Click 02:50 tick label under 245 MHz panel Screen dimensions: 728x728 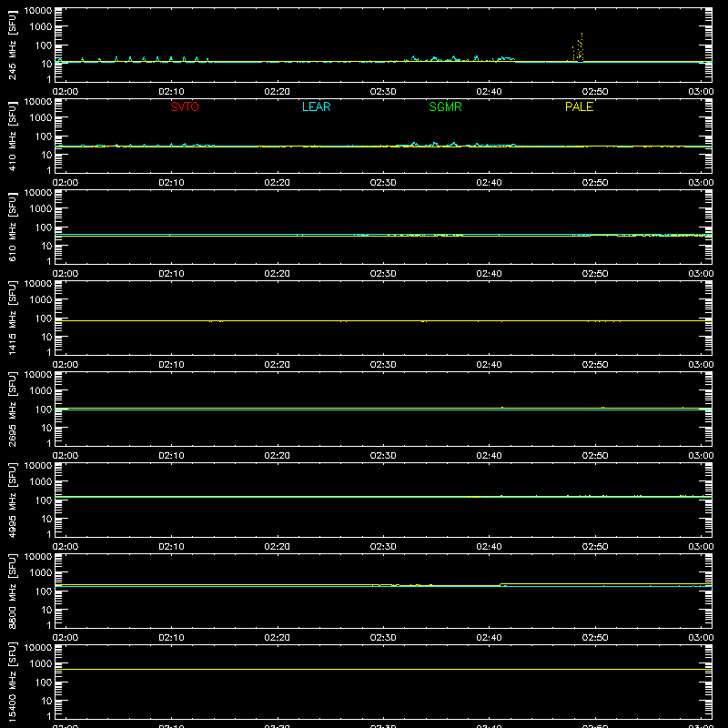click(595, 92)
